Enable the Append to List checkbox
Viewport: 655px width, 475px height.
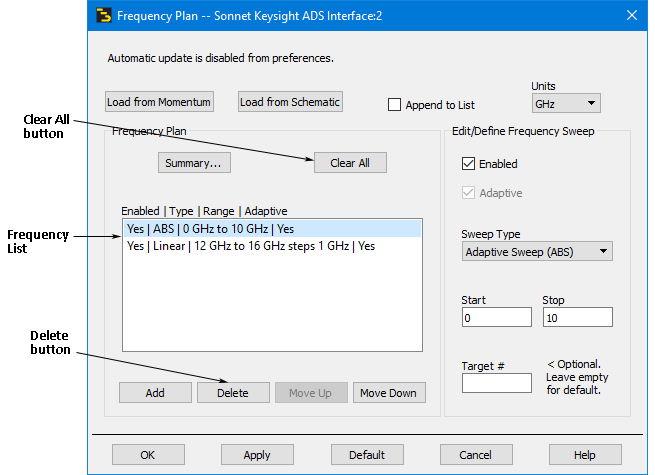pos(394,105)
